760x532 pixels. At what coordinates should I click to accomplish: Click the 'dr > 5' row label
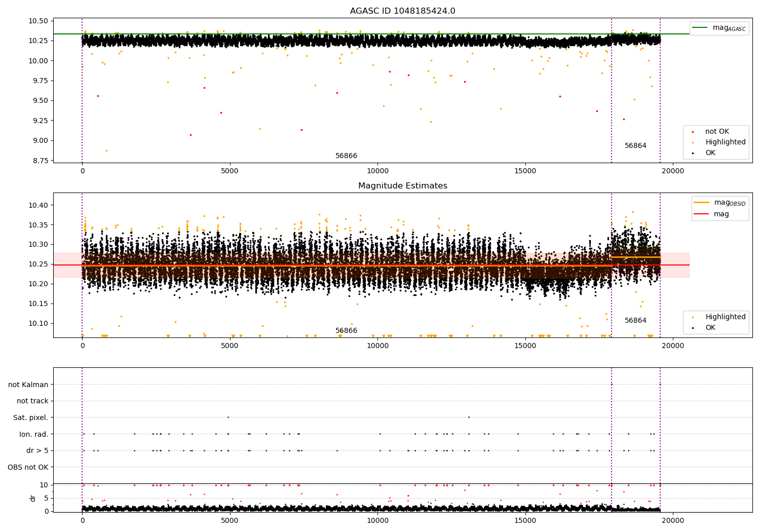37,451
